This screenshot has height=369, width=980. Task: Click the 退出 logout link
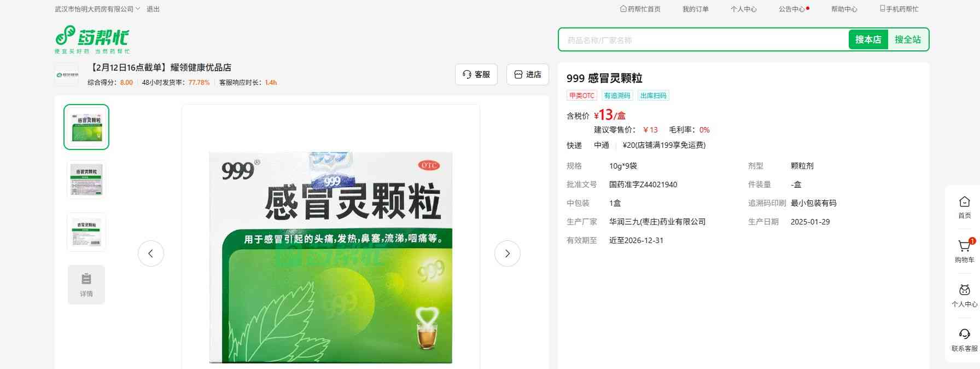click(153, 9)
